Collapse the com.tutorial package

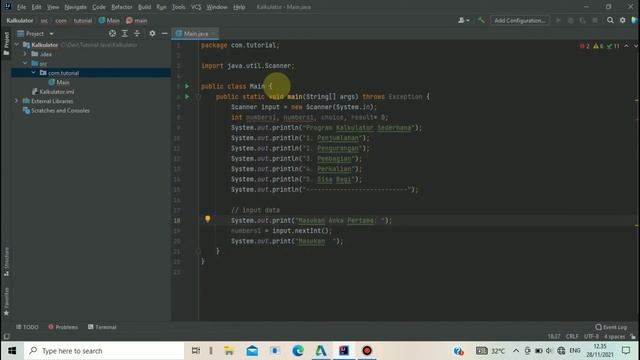(x=33, y=73)
